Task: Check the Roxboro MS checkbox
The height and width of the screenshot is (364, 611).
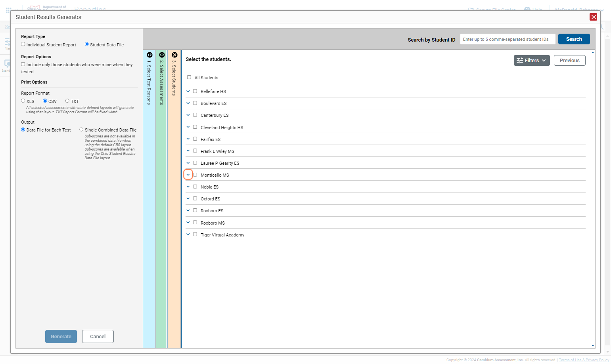Action: click(x=195, y=223)
